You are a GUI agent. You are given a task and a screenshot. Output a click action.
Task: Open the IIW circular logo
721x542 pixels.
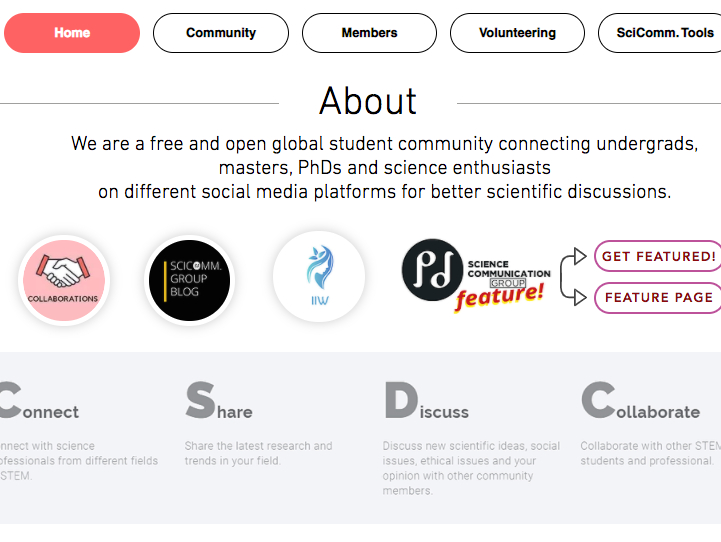[319, 277]
